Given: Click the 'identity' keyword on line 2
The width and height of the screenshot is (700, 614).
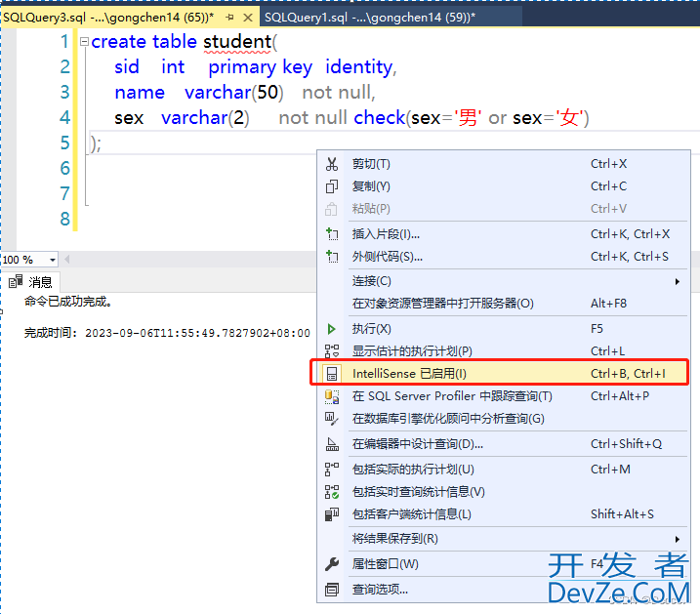Looking at the screenshot, I should click(358, 67).
